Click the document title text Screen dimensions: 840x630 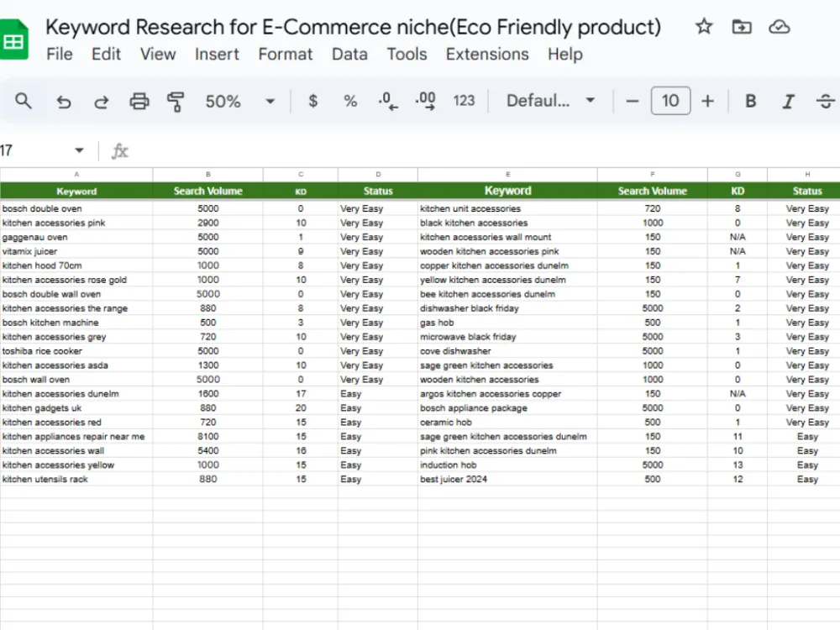354,27
